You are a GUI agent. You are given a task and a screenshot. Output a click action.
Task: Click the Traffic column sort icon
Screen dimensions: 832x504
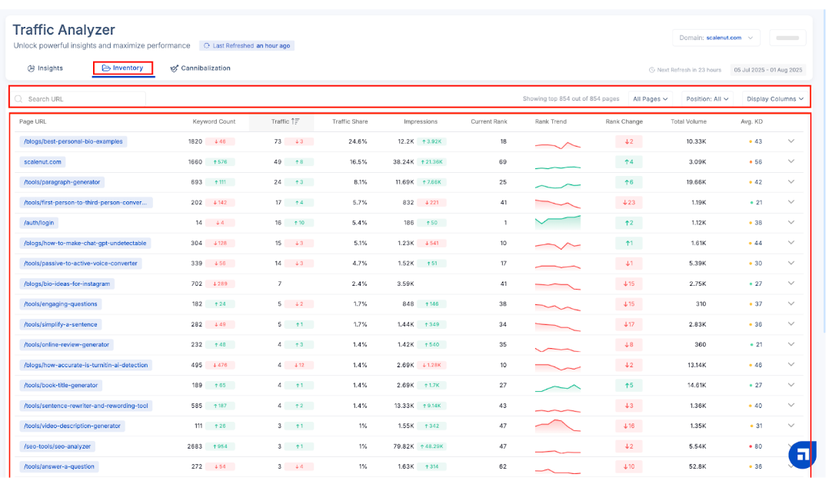pyautogui.click(x=295, y=121)
